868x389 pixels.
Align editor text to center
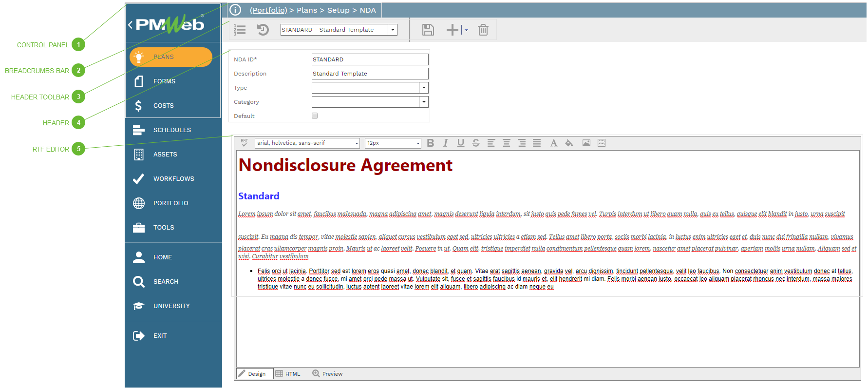[507, 143]
